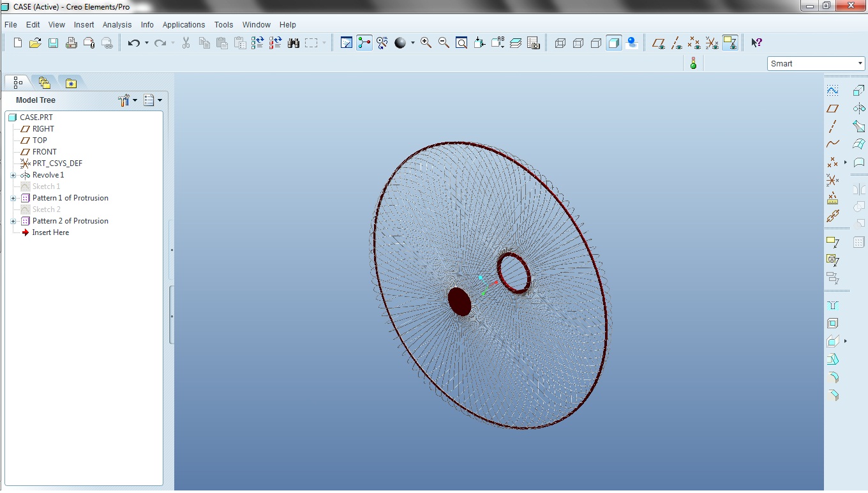Open the Undo history dropdown arrow
The width and height of the screenshot is (868, 493).
147,43
